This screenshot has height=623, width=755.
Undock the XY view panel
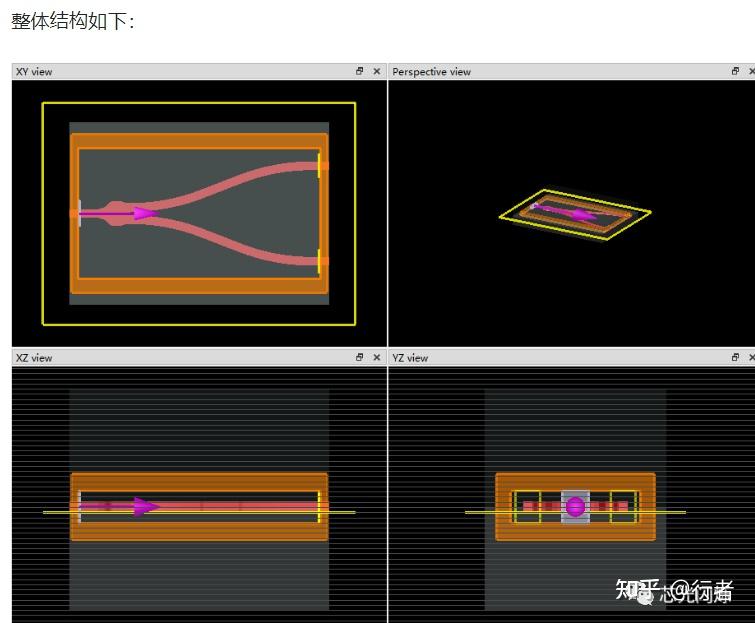360,71
